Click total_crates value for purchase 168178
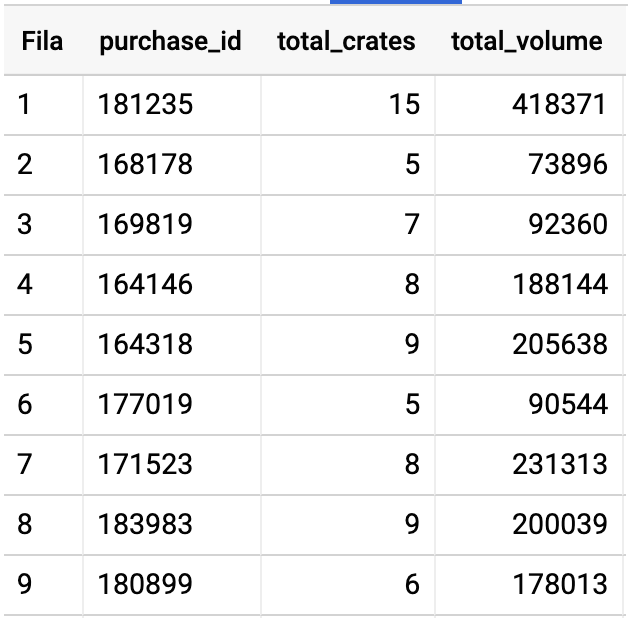The height and width of the screenshot is (618, 628). click(412, 165)
